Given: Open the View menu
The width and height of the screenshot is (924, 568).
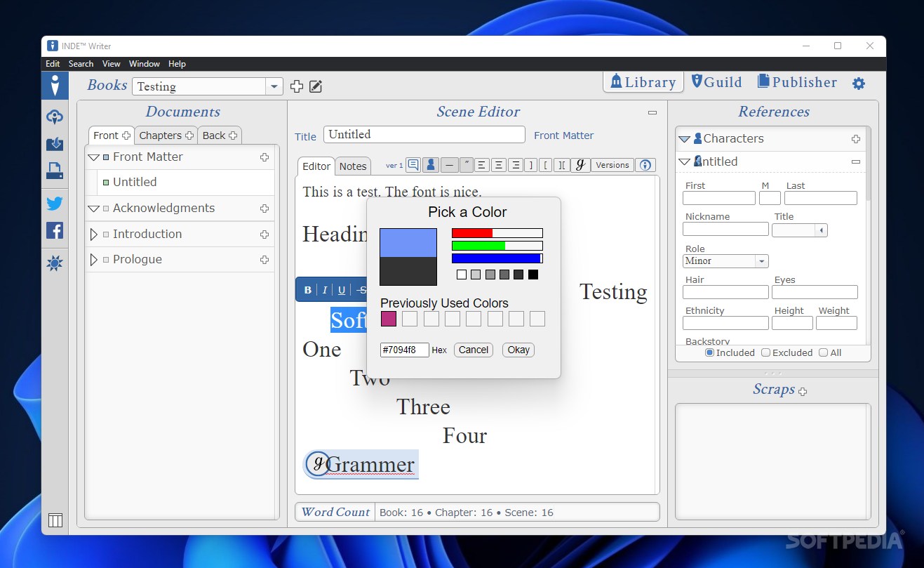Looking at the screenshot, I should (112, 64).
